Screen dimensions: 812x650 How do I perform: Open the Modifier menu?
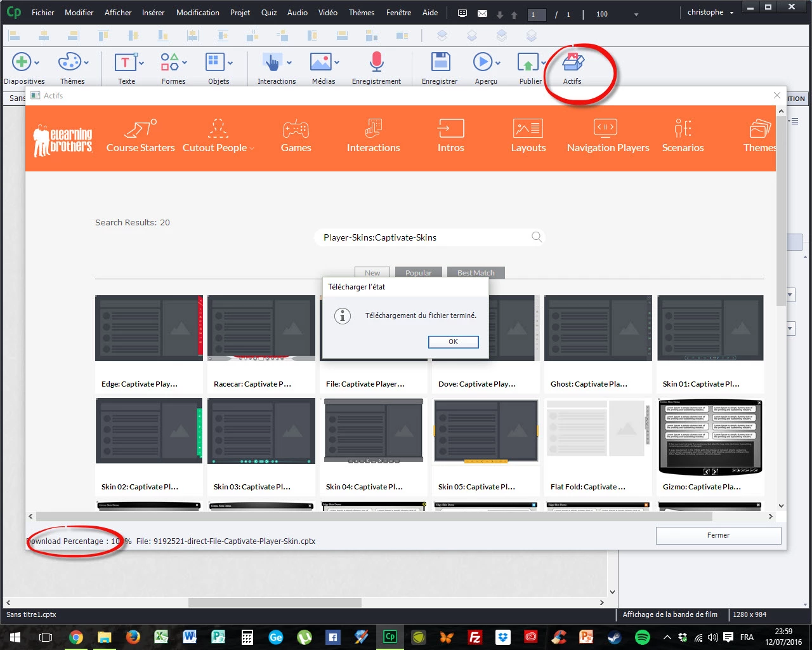(x=79, y=12)
